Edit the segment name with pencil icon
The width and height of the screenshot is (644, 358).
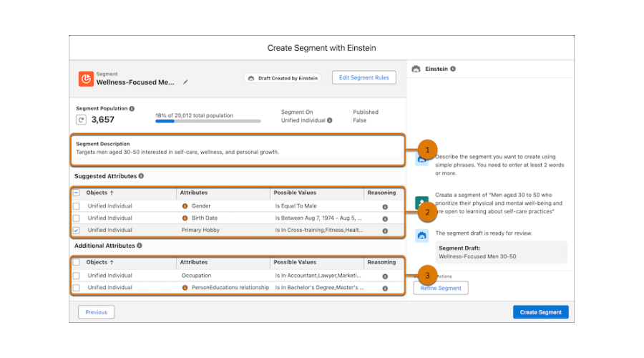click(x=185, y=82)
